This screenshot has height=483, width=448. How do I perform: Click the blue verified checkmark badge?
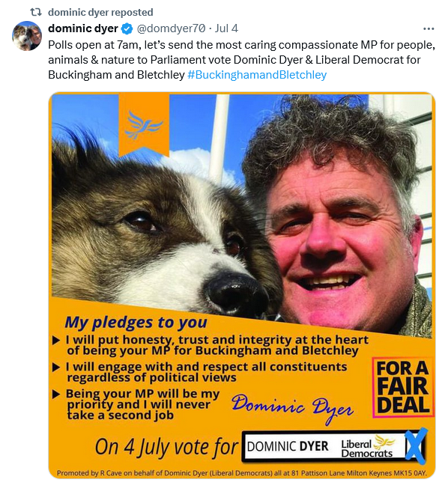click(127, 29)
